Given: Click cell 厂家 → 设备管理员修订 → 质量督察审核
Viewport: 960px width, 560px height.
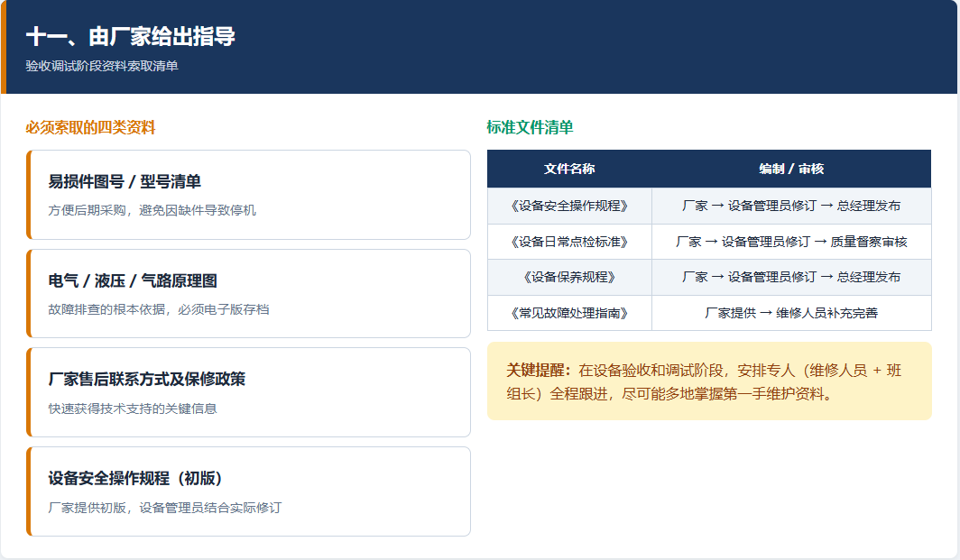Looking at the screenshot, I should coord(791,242).
